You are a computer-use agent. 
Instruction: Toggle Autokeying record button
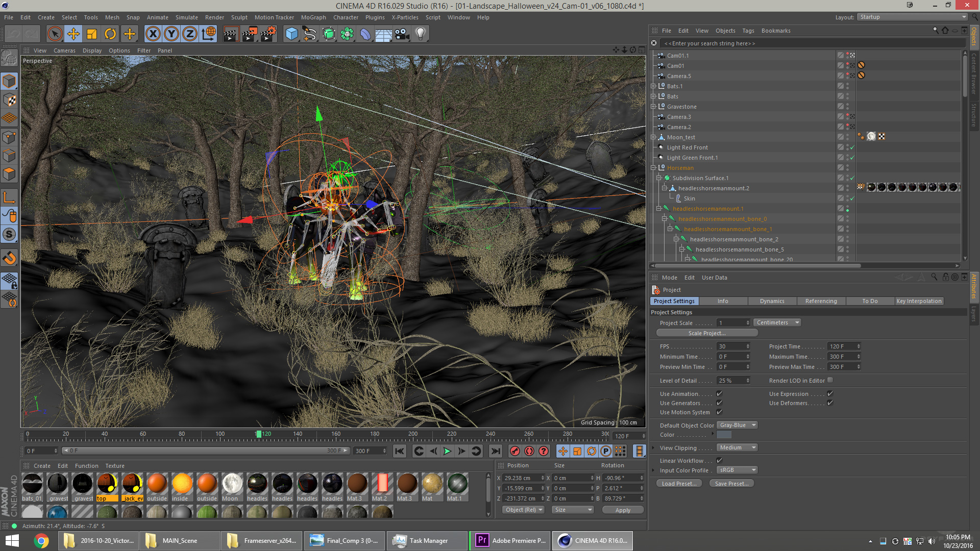pos(529,451)
